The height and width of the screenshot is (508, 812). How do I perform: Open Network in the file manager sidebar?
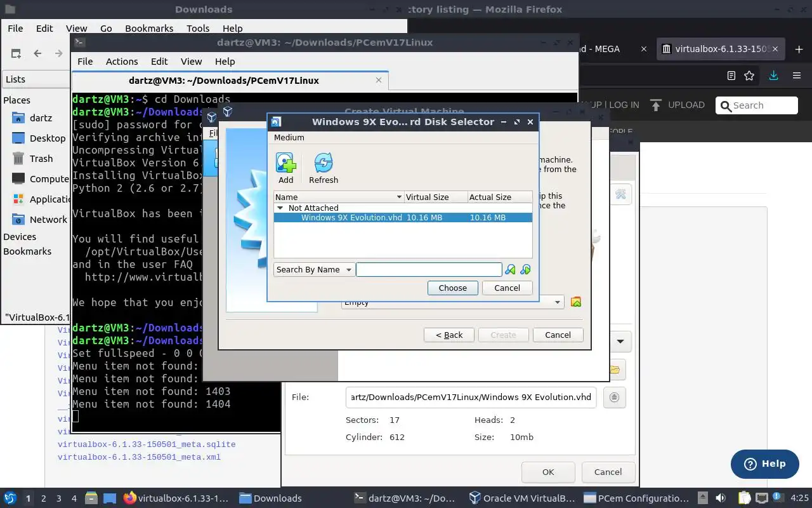[48, 220]
